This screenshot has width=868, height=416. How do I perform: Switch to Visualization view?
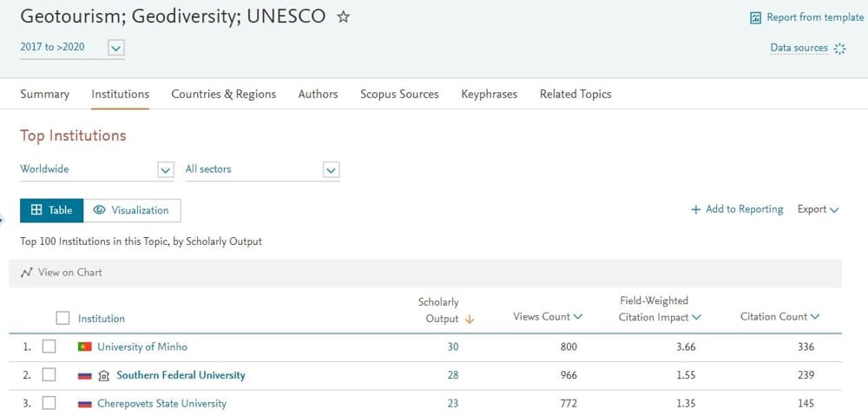(x=132, y=210)
